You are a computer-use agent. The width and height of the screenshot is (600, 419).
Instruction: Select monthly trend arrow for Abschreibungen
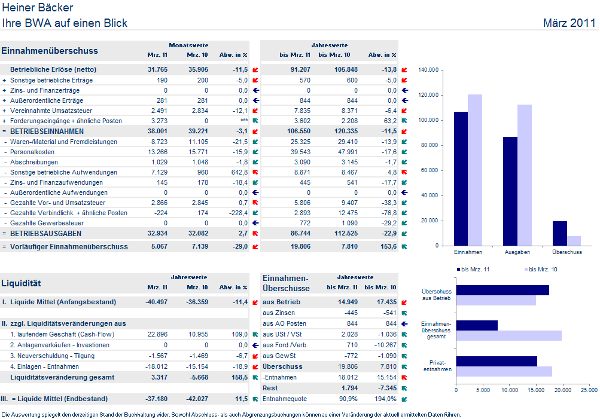256,162
